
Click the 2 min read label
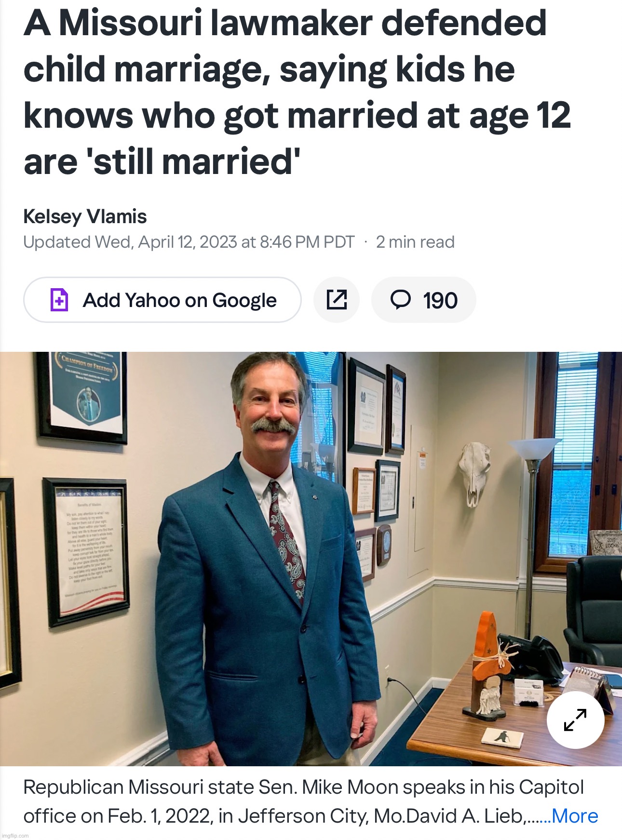coord(415,242)
